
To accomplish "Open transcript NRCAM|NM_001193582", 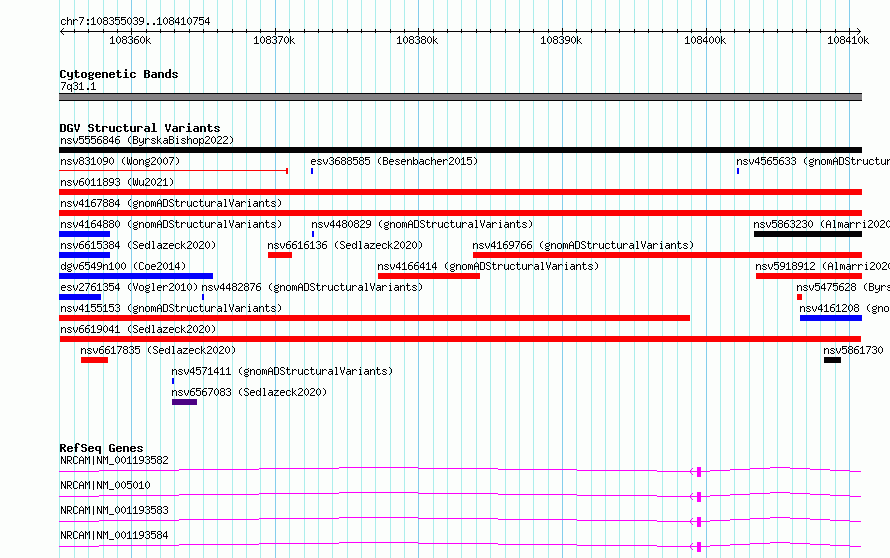I will pyautogui.click(x=114, y=460).
